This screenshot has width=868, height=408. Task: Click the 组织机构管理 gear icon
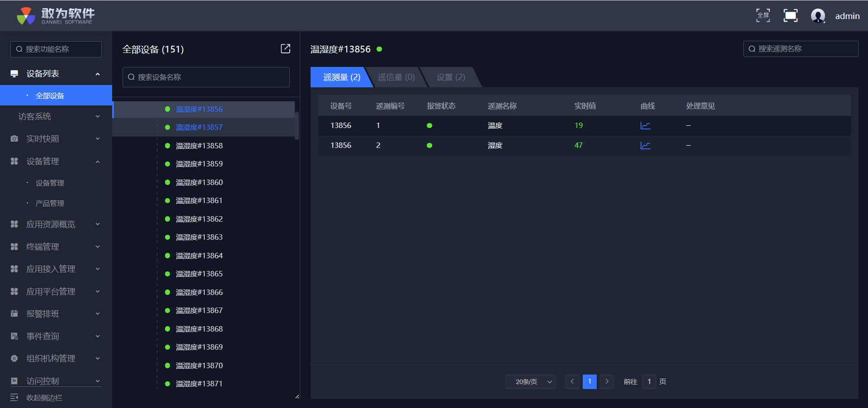coord(14,359)
